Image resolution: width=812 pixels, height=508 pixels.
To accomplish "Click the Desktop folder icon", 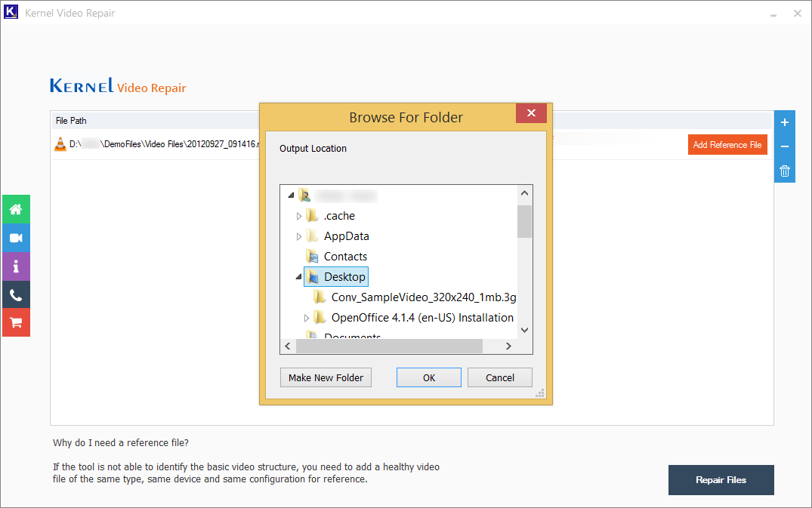I will [x=312, y=277].
